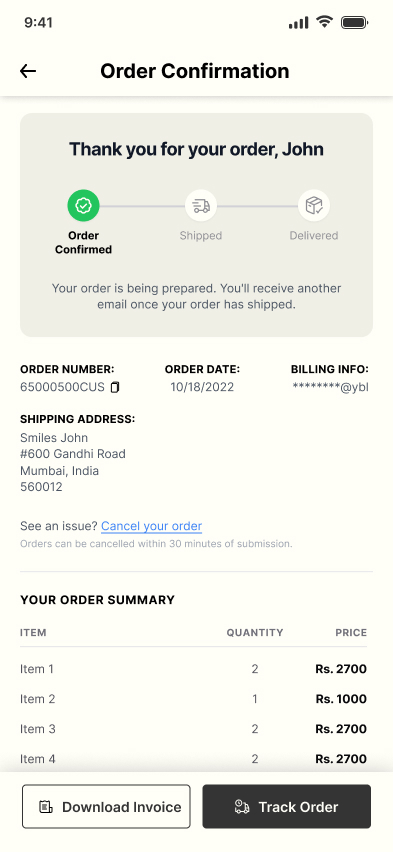The height and width of the screenshot is (852, 393).
Task: Select the Item 4 row
Action: point(194,759)
